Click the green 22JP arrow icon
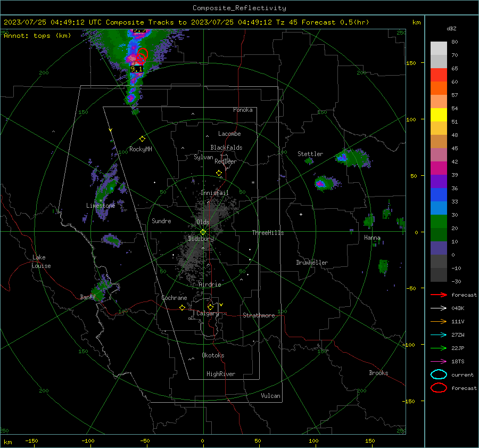The width and height of the screenshot is (479, 448). [x=439, y=348]
